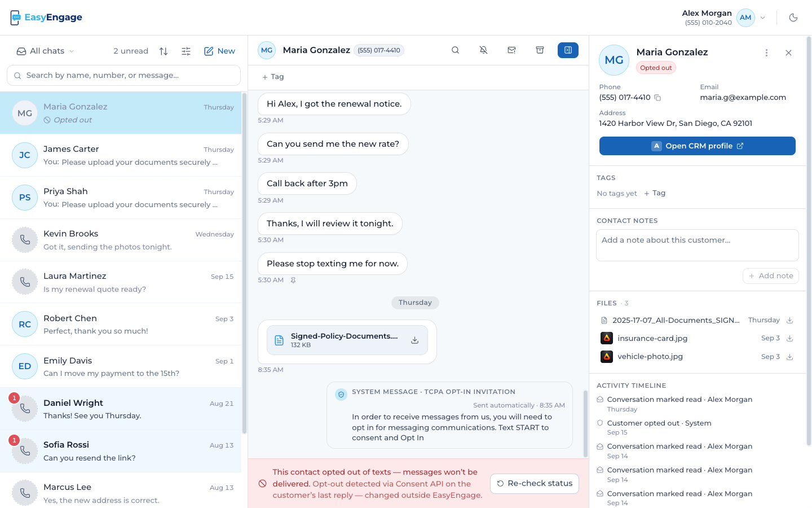Viewport: 812px width, 508px height.
Task: Open Priya Shah conversation
Action: [x=121, y=198]
